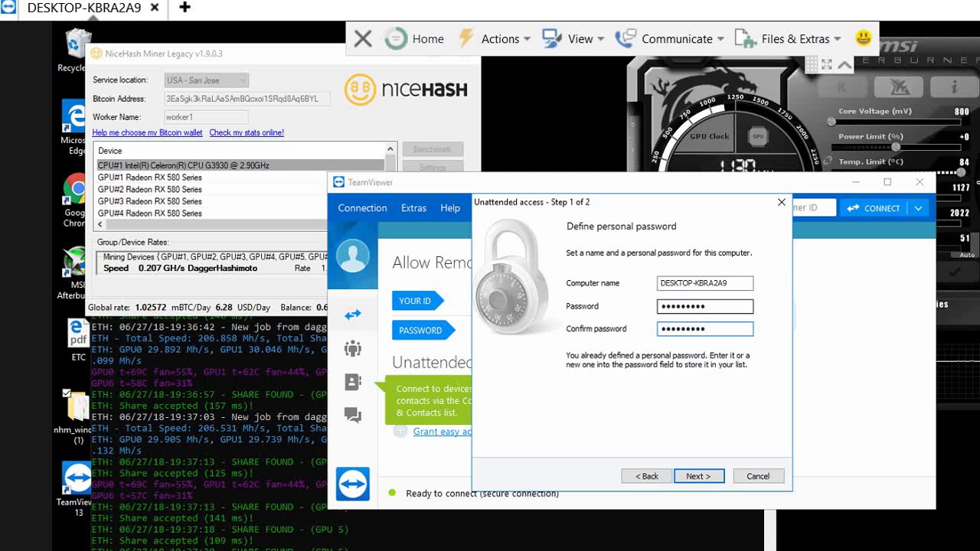Image resolution: width=980 pixels, height=551 pixels.
Task: Click the < Back button
Action: tap(647, 476)
